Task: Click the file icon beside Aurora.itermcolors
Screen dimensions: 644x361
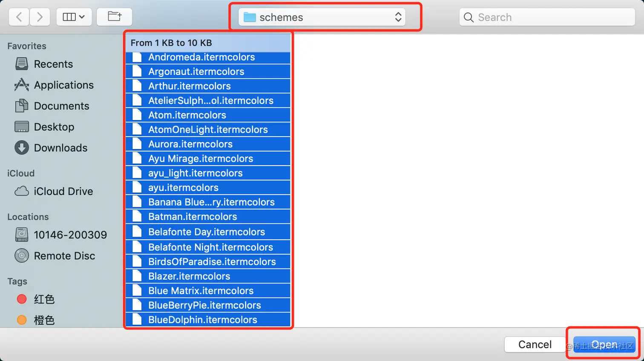Action: pyautogui.click(x=137, y=144)
